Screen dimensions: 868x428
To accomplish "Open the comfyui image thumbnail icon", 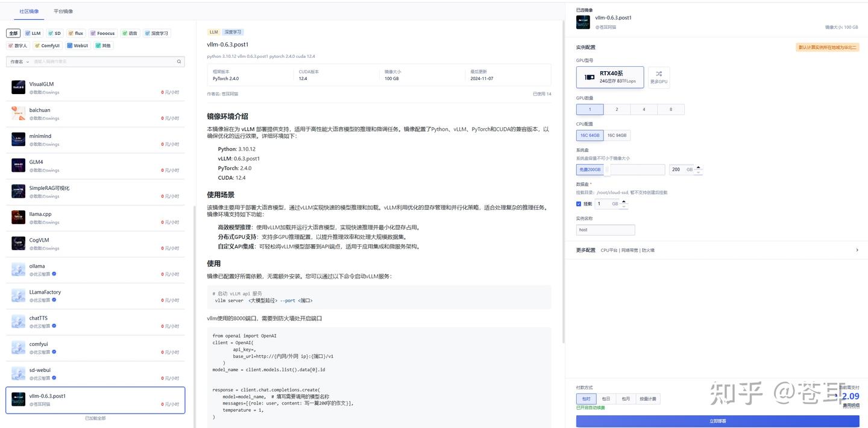I will (x=18, y=347).
